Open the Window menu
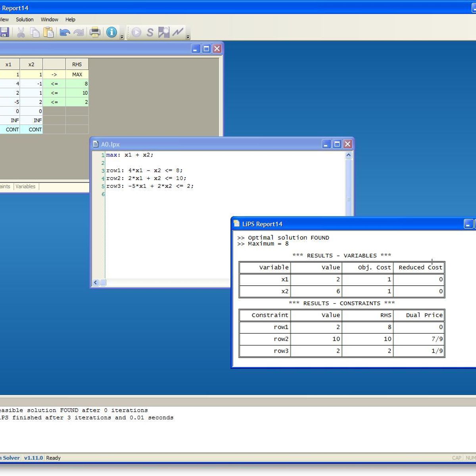 (50, 19)
